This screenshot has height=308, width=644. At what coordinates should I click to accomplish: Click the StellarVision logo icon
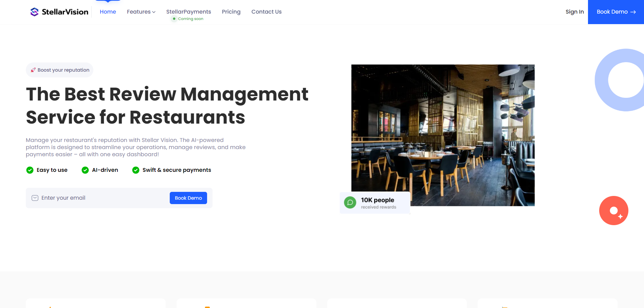click(x=34, y=12)
